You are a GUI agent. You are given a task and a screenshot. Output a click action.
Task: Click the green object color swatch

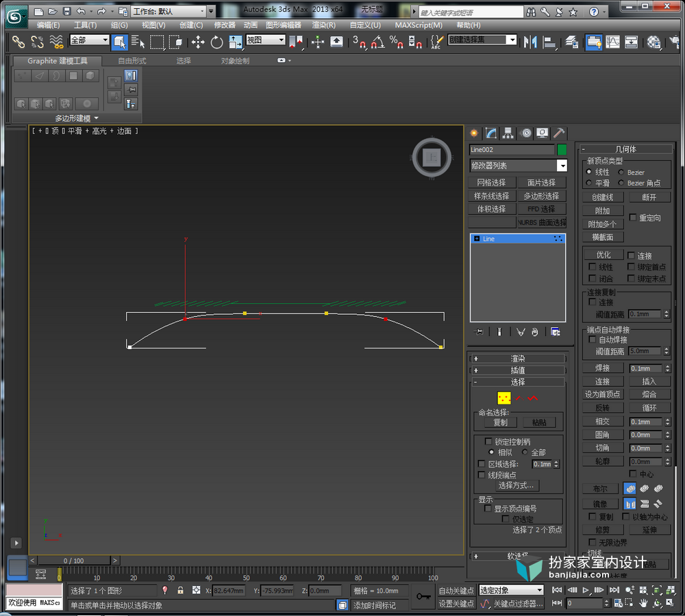coord(562,150)
